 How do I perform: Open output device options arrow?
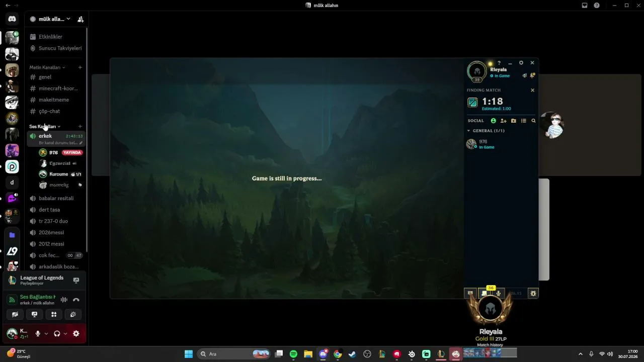(x=65, y=333)
